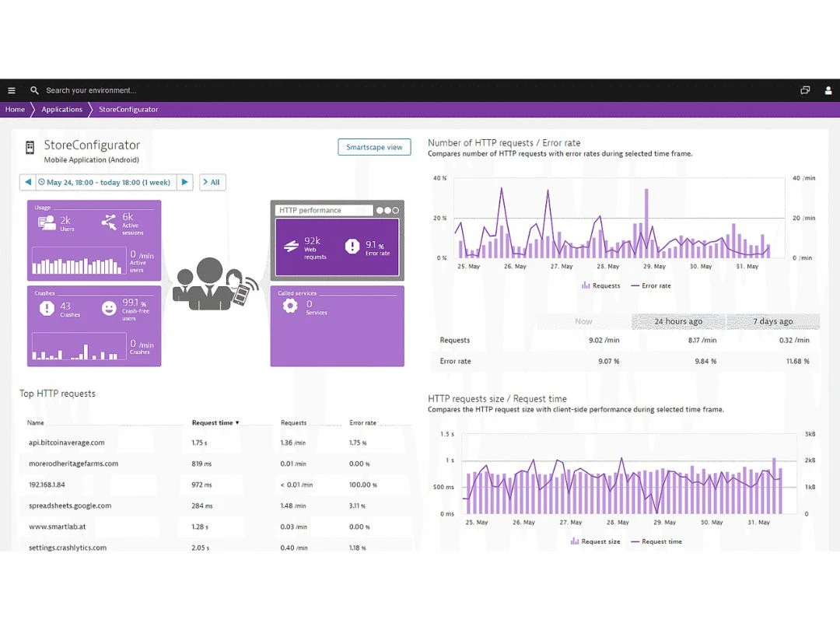The image size is (840, 630).
Task: Click the search magnifier icon
Action: pyautogui.click(x=34, y=90)
